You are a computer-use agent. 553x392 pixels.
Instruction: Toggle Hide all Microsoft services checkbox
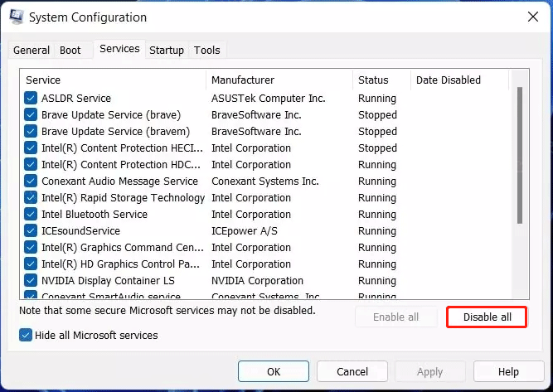tap(26, 335)
